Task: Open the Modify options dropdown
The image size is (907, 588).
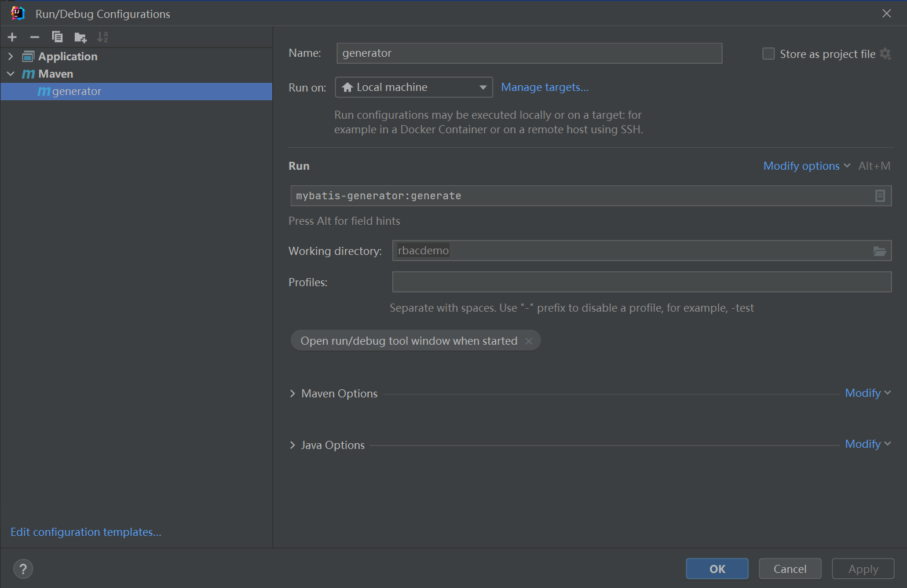Action: tap(807, 166)
